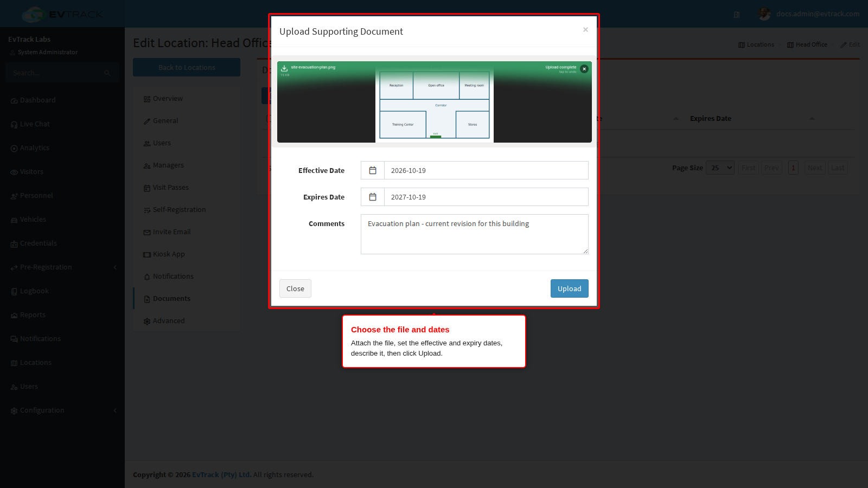Click the Next pagination button

click(814, 168)
